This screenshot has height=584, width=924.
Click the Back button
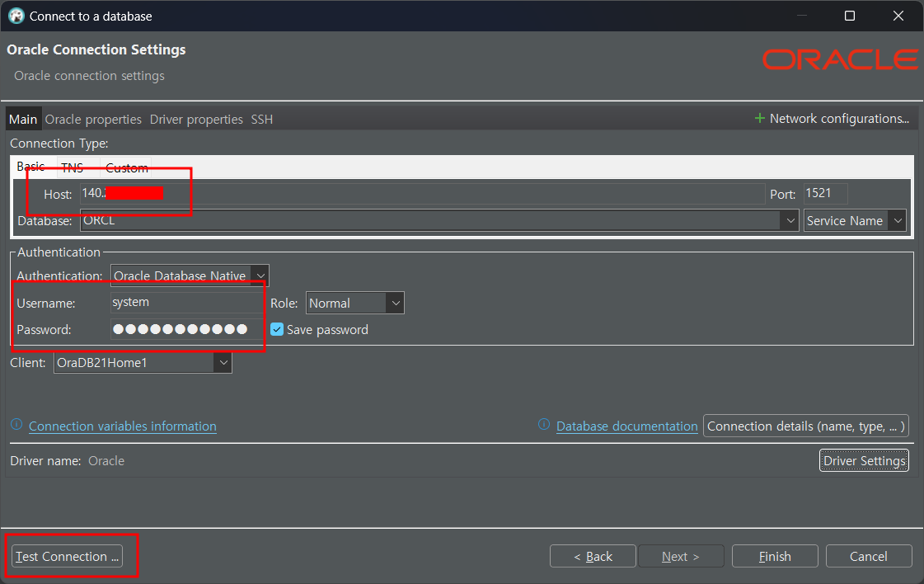point(593,556)
